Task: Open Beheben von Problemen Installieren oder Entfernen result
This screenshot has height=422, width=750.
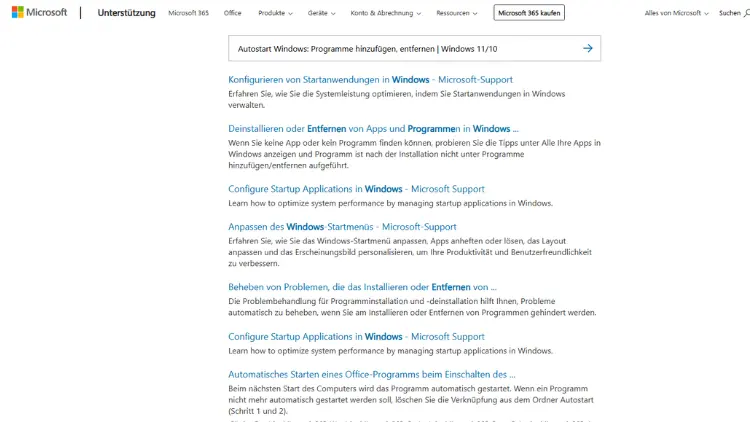Action: [x=362, y=287]
